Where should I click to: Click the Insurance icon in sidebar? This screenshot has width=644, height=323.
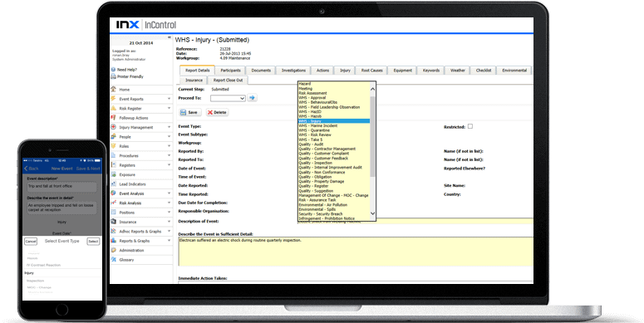(x=114, y=221)
